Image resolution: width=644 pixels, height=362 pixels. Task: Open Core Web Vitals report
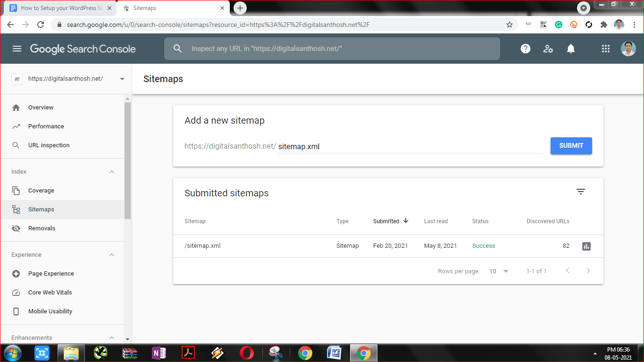62,293
